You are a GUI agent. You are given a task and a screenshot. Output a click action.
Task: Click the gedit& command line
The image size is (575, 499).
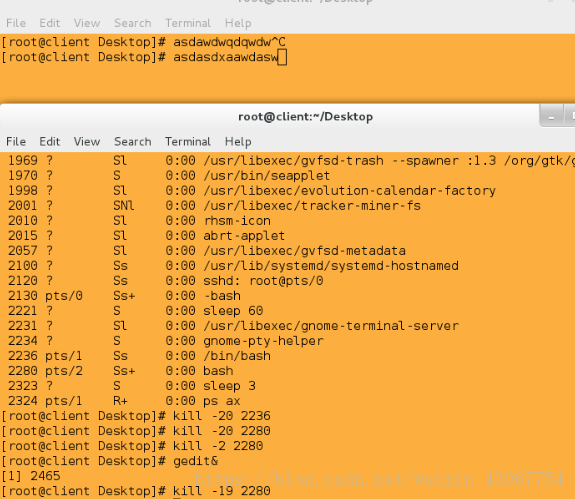110,461
